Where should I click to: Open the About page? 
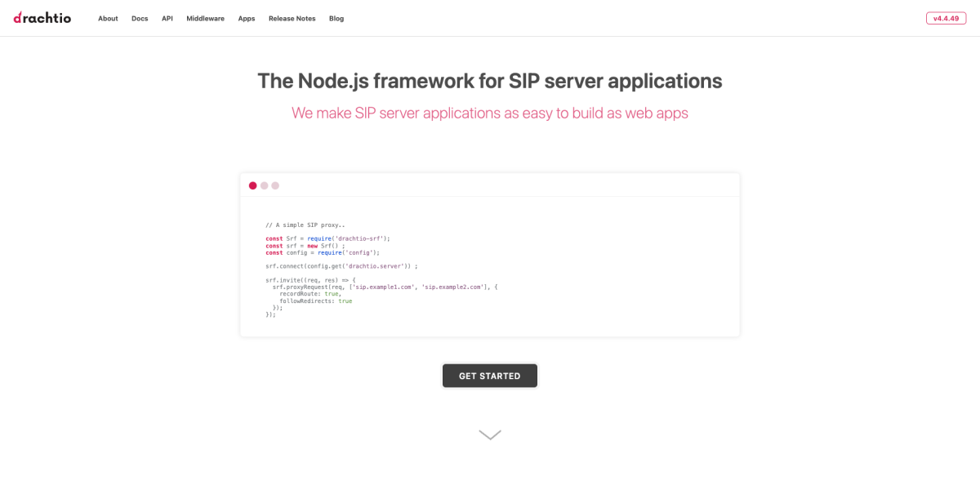click(107, 18)
